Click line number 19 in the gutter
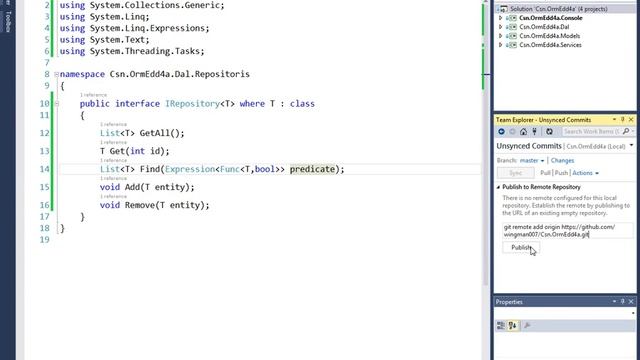 point(44,240)
